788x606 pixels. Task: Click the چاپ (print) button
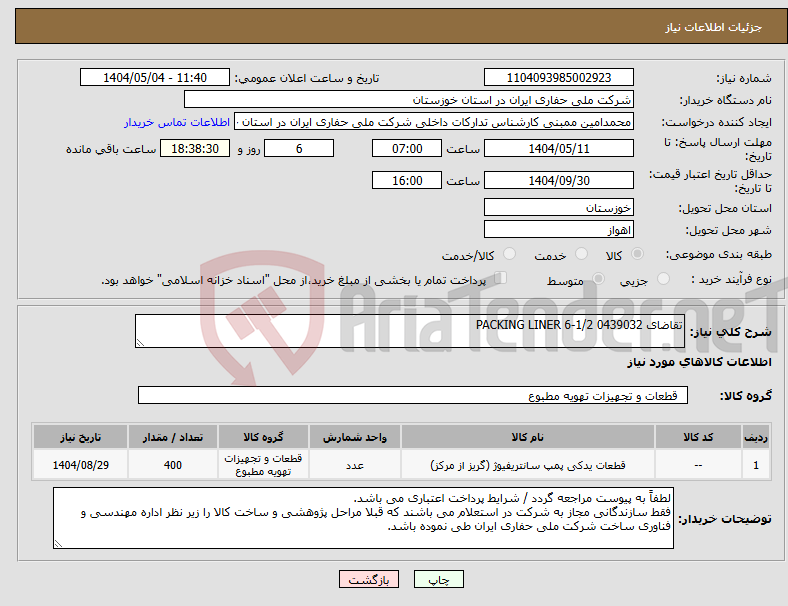(x=438, y=579)
